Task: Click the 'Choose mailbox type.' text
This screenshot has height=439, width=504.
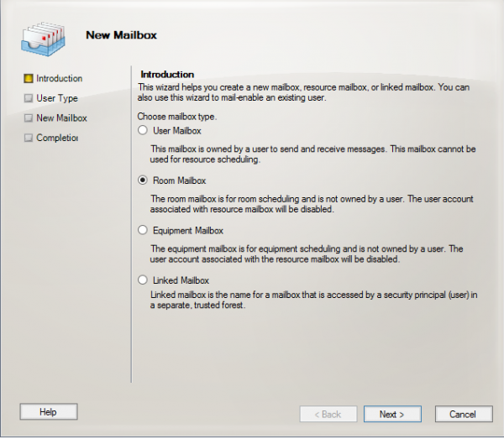Action: pos(177,117)
